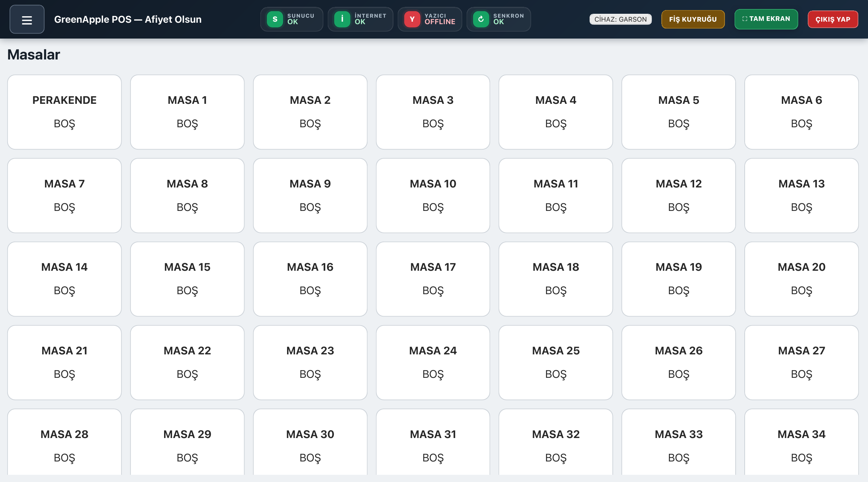Image resolution: width=868 pixels, height=482 pixels.
Task: Select Masa 11
Action: click(556, 196)
